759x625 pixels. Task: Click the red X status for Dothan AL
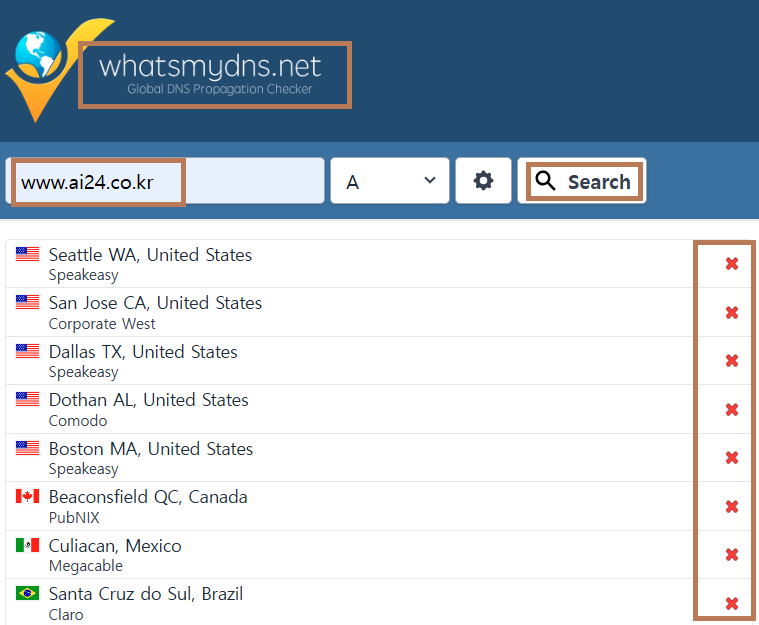(x=731, y=410)
